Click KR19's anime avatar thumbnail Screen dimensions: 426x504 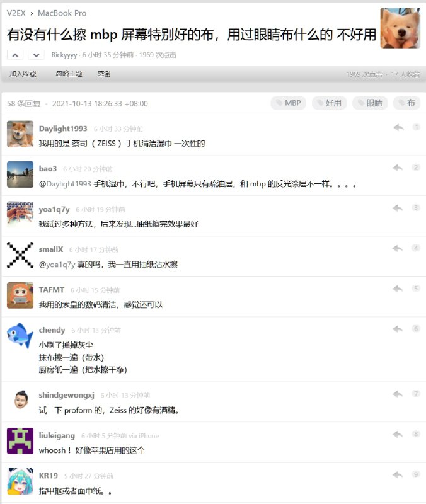[20, 481]
